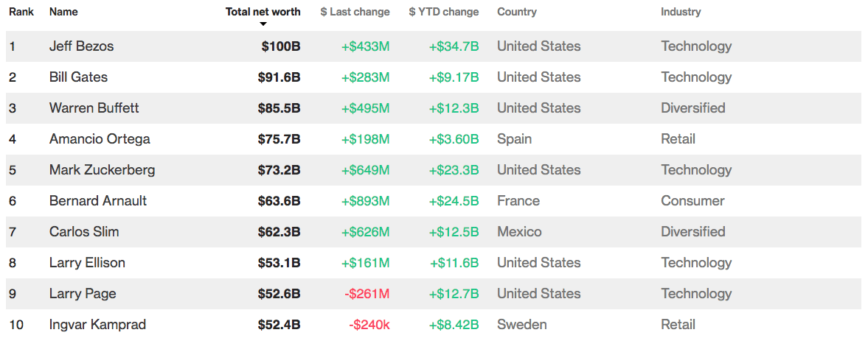This screenshot has height=338, width=868.
Task: Open Jeff Bezos profile link
Action: tap(81, 46)
